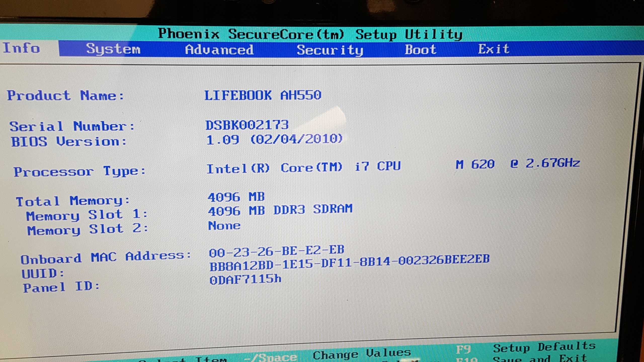Image resolution: width=644 pixels, height=362 pixels.
Task: Click Change Values footer hint
Action: [x=361, y=354]
